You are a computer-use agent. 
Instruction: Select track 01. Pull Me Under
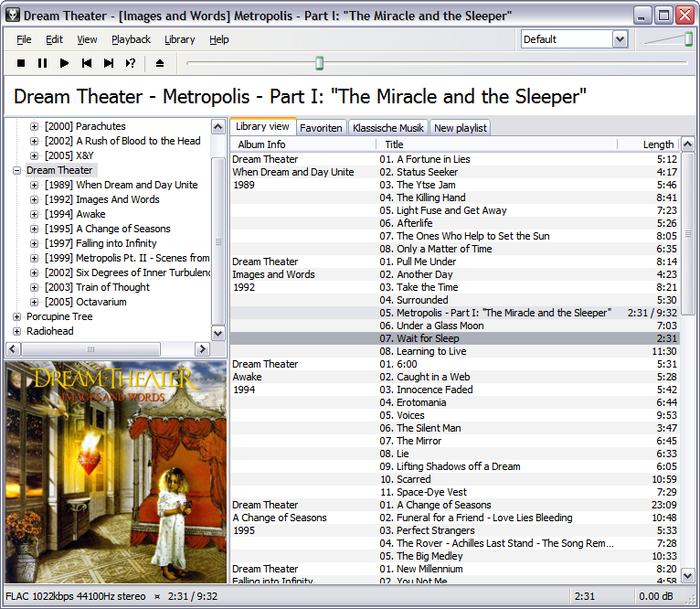pos(455,262)
